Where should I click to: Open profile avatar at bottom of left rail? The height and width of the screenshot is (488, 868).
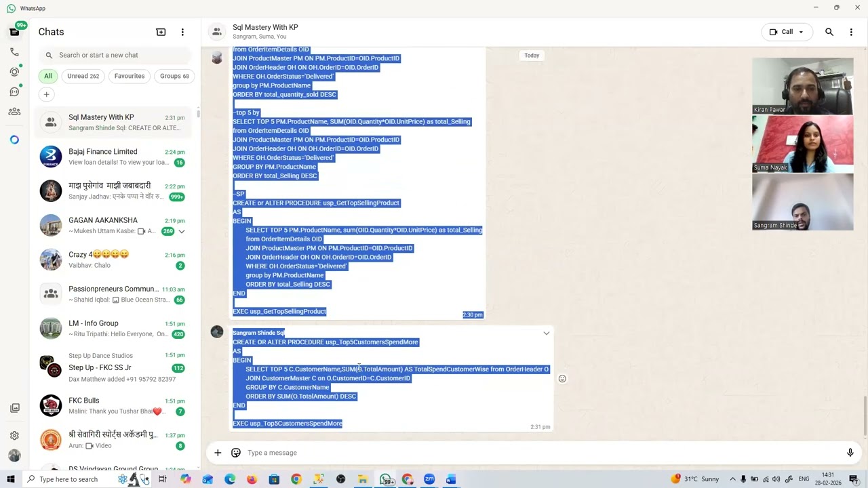coord(14,455)
